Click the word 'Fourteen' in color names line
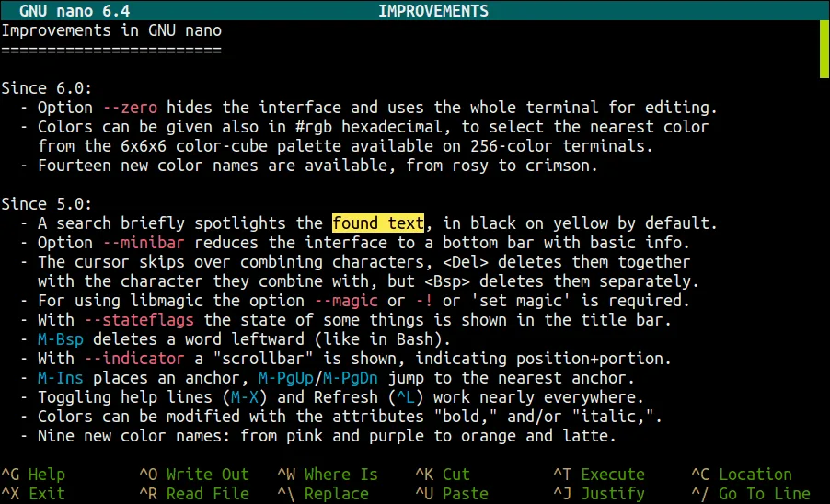 click(x=75, y=166)
